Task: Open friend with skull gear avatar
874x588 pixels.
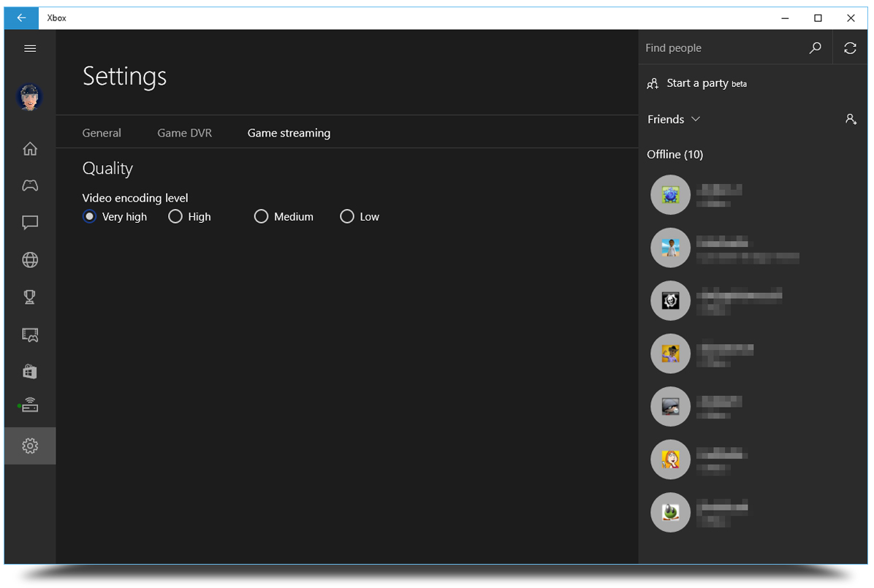Action: pos(671,301)
